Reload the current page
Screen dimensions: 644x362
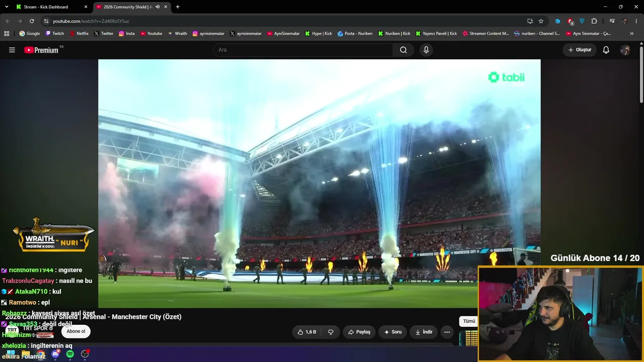tap(32, 21)
